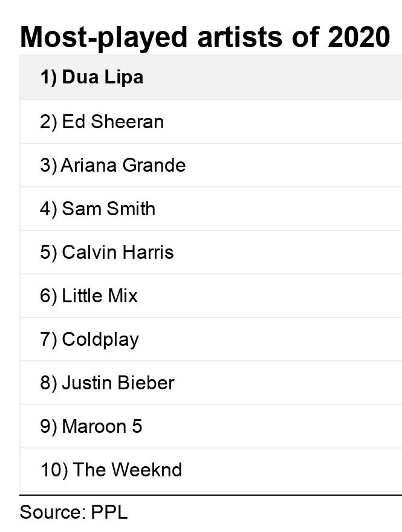The height and width of the screenshot is (532, 402).
Task: Click the 'Source: PPL' footer text
Action: 74,513
